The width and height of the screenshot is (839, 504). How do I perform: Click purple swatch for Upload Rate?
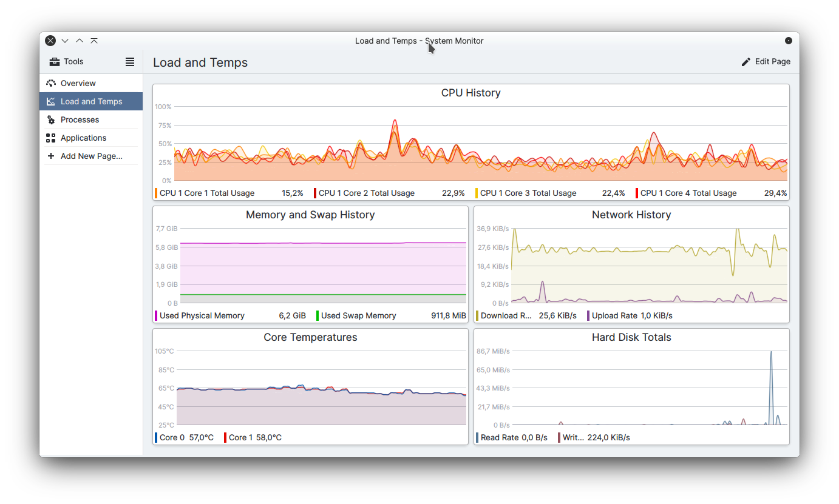point(588,315)
